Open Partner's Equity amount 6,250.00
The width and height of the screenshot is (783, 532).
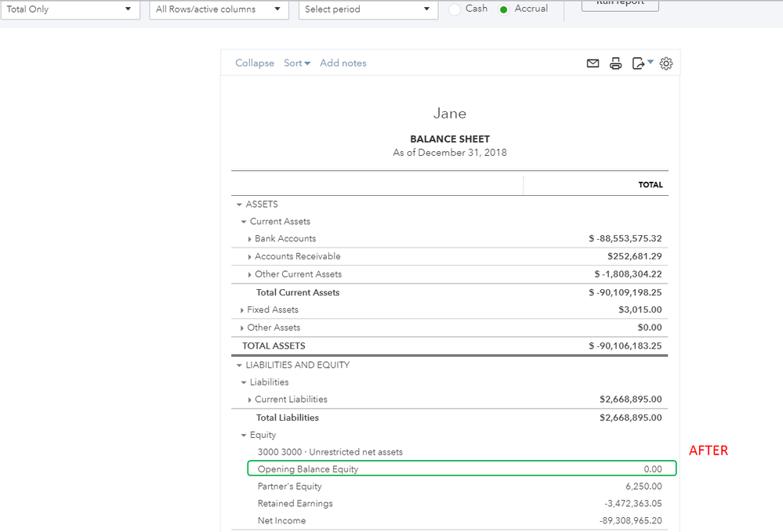coord(643,486)
